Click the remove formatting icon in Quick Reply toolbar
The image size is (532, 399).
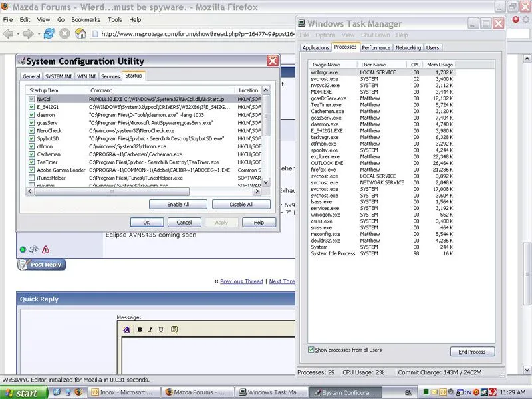(x=126, y=329)
